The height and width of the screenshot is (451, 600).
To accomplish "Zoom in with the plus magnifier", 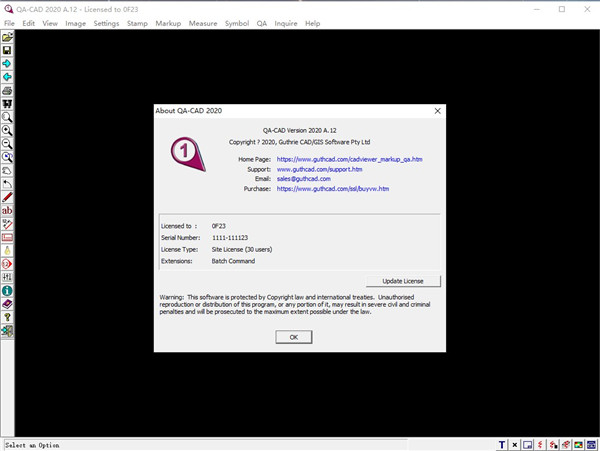I will tap(7, 130).
